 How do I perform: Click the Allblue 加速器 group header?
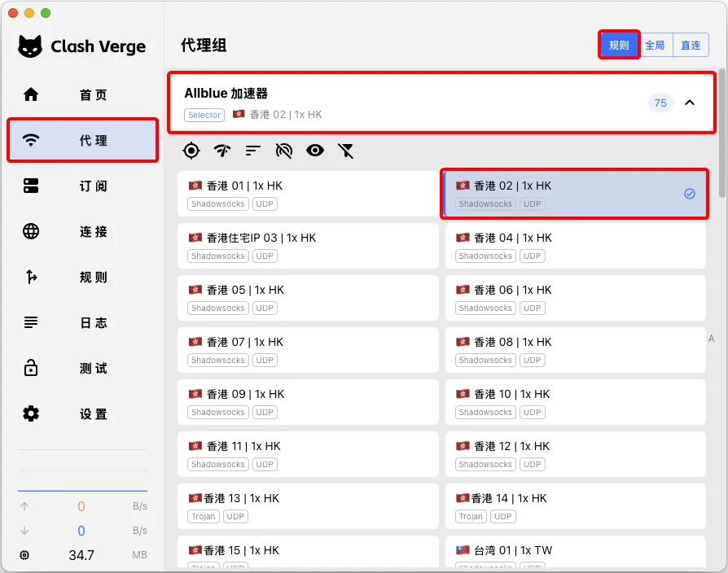(441, 103)
